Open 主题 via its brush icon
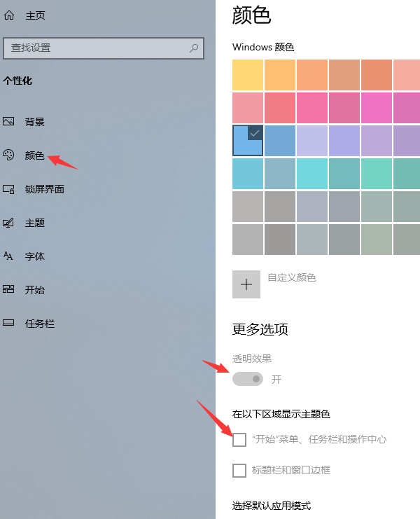The height and width of the screenshot is (519, 420). [8, 223]
